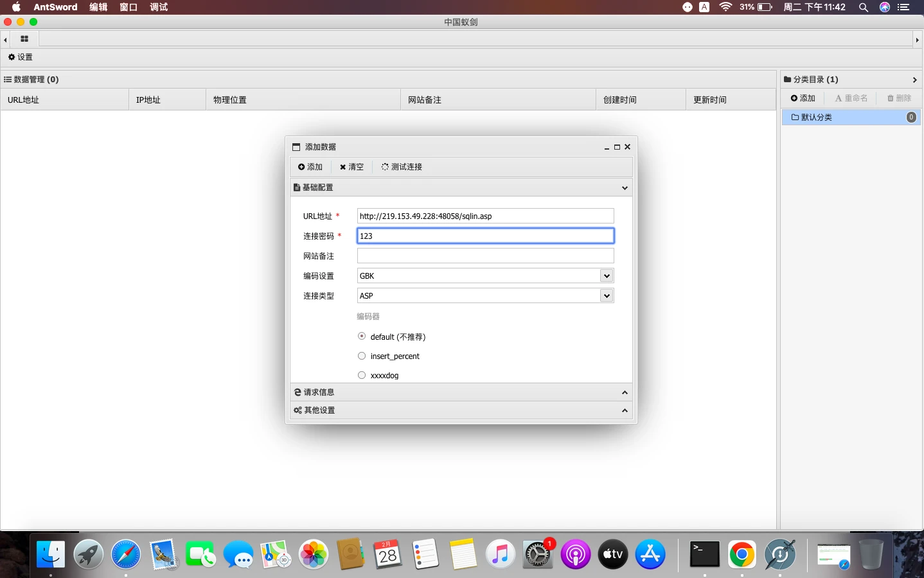This screenshot has height=578, width=924.
Task: Click the Spotlight search icon
Action: [x=864, y=7]
